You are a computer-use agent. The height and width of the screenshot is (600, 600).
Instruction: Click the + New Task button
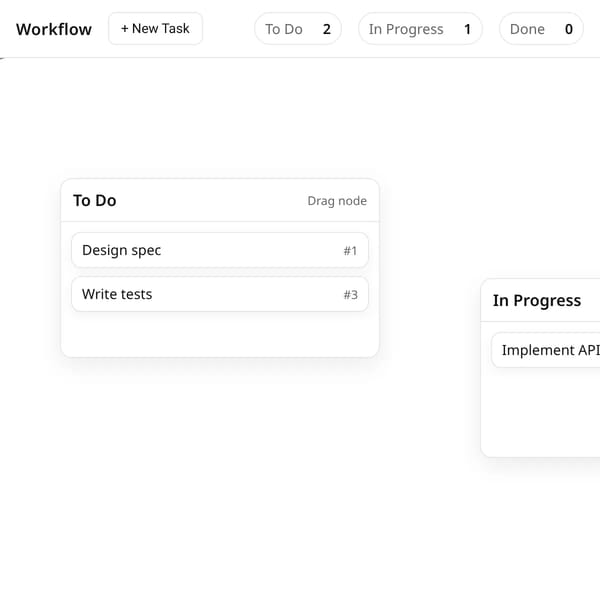pos(155,29)
